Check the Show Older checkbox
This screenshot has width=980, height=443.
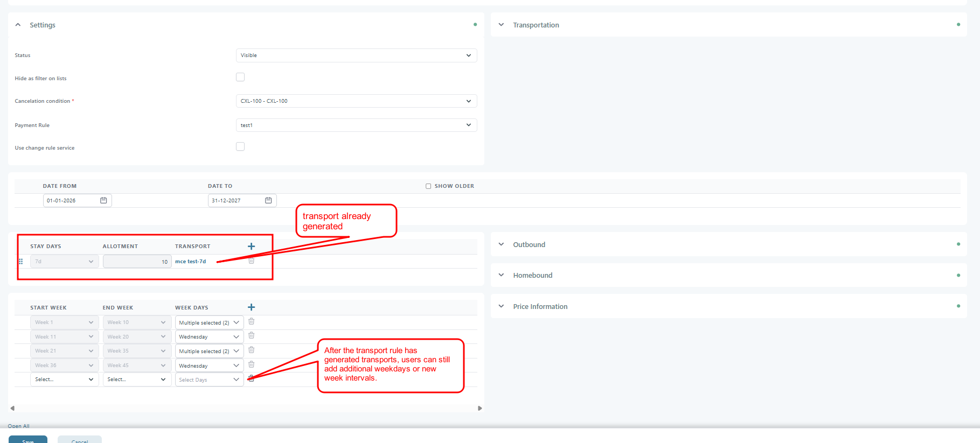point(428,186)
